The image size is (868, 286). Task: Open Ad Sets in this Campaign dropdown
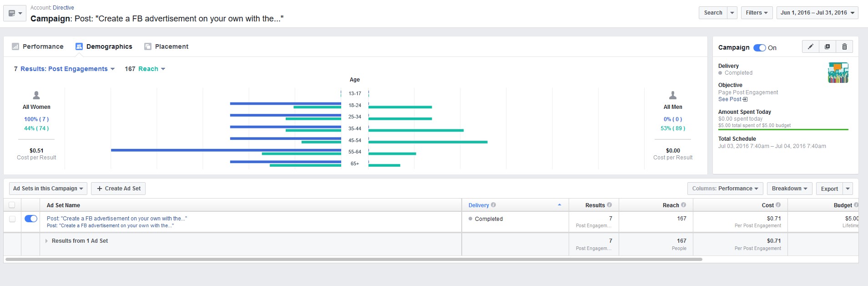click(48, 189)
